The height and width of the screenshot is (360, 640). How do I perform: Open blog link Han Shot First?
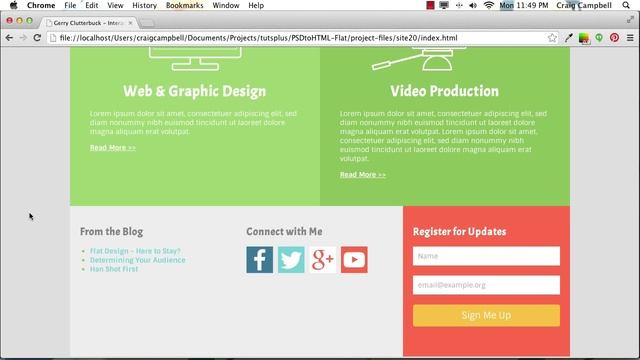(114, 269)
